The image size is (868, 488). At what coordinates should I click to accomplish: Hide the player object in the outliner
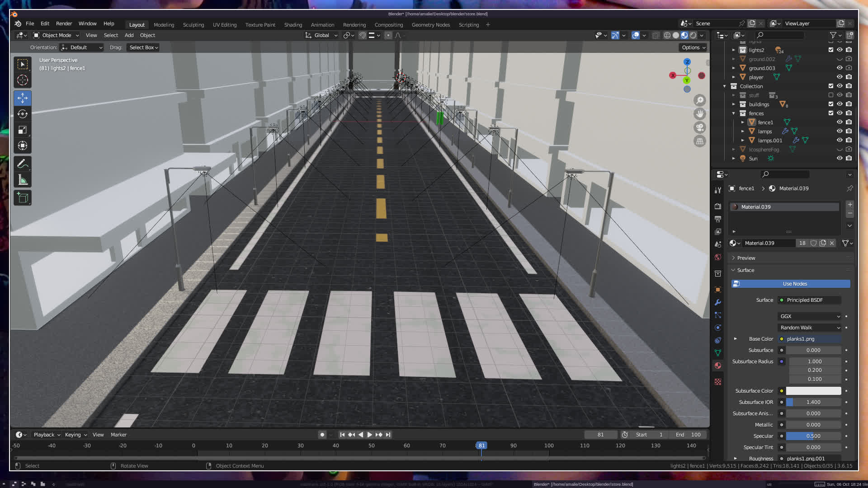(840, 77)
